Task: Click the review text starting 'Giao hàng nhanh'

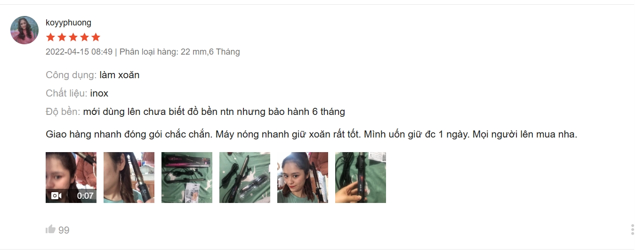Action: (x=311, y=134)
